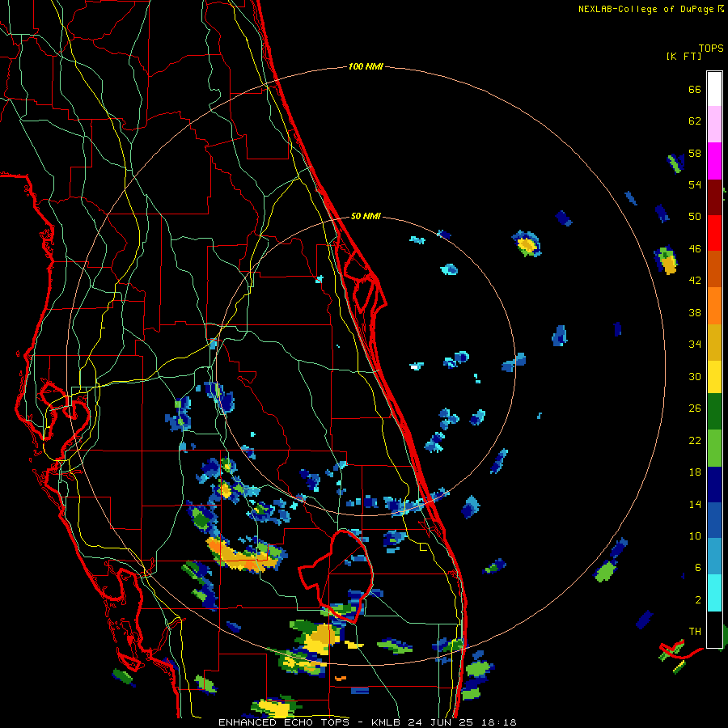Pick the bright yellow legend segment
Viewport: 728px width, 728px height.
[x=714, y=376]
